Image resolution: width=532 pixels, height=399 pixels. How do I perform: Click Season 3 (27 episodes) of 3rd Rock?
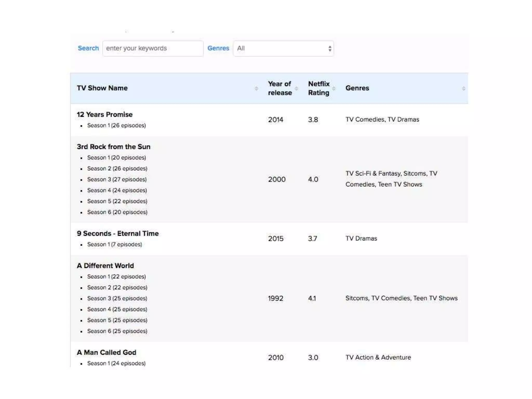click(x=117, y=179)
